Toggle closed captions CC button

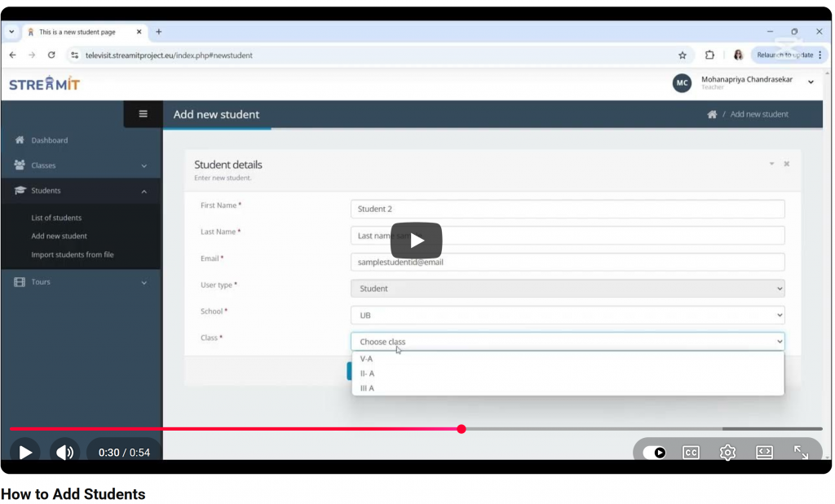(691, 452)
